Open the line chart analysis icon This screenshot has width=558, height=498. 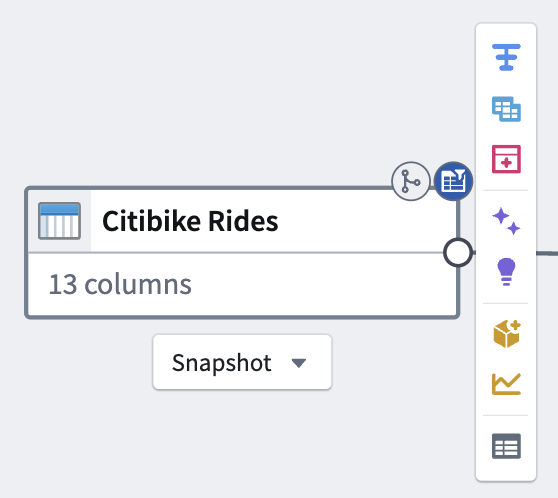click(x=506, y=384)
